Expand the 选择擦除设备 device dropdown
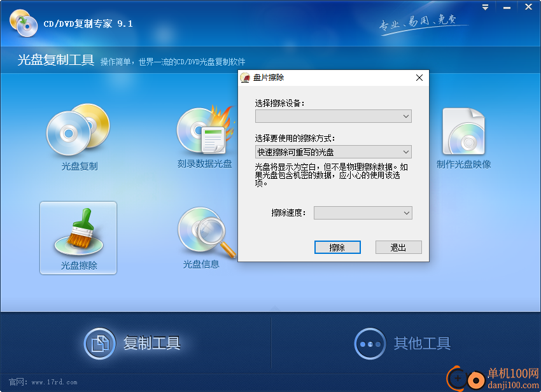Viewport: 541px width, 392px height. (x=334, y=116)
